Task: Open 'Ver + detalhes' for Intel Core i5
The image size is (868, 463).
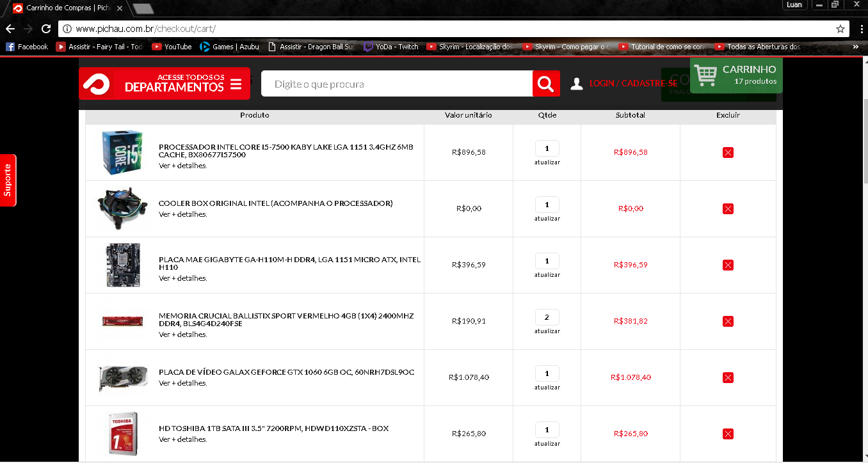Action: (183, 166)
